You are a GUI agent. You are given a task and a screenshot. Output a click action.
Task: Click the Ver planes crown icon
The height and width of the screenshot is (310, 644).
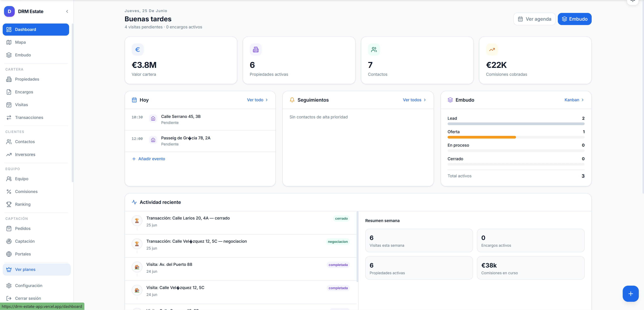(x=9, y=269)
